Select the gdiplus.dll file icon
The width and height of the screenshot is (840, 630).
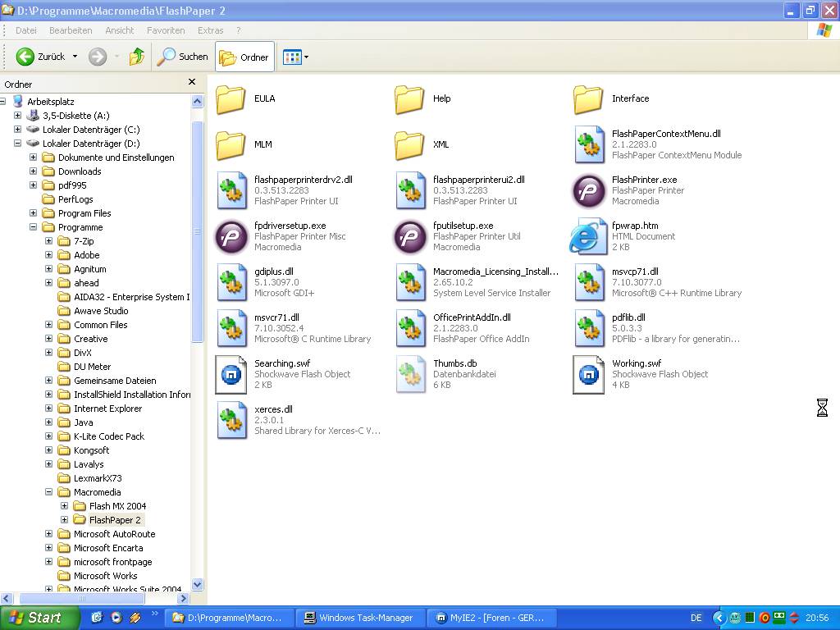(231, 283)
